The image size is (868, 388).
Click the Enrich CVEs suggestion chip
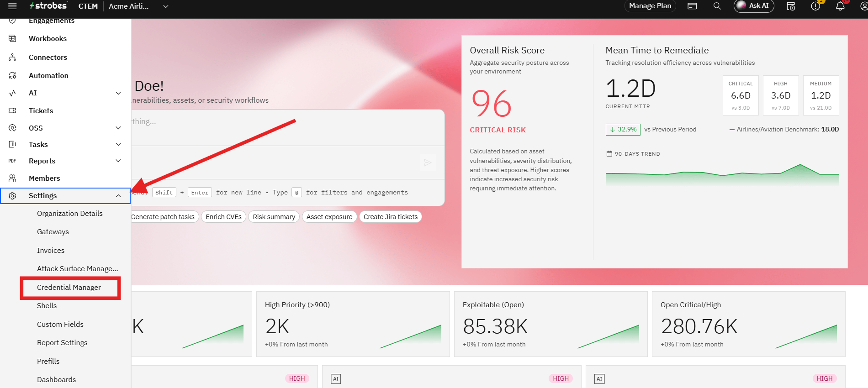click(x=224, y=217)
